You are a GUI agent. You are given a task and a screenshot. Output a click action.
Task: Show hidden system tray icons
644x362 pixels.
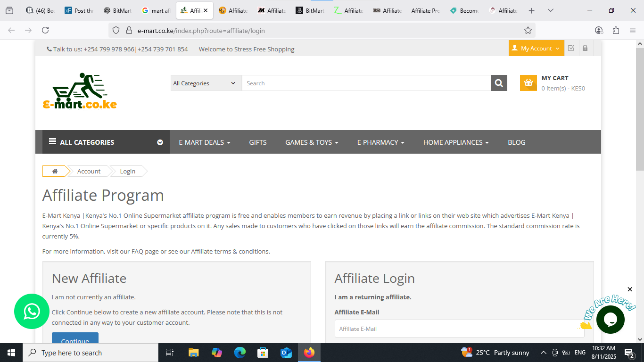(x=543, y=353)
